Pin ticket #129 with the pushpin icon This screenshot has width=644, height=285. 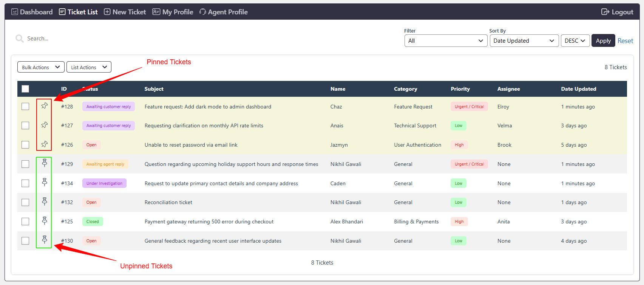(x=45, y=163)
